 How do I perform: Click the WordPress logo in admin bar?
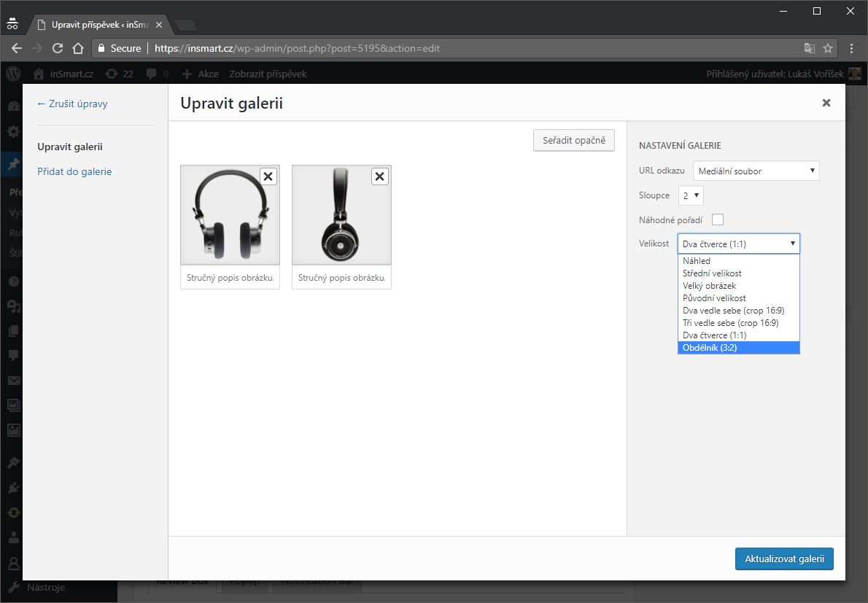[x=13, y=74]
